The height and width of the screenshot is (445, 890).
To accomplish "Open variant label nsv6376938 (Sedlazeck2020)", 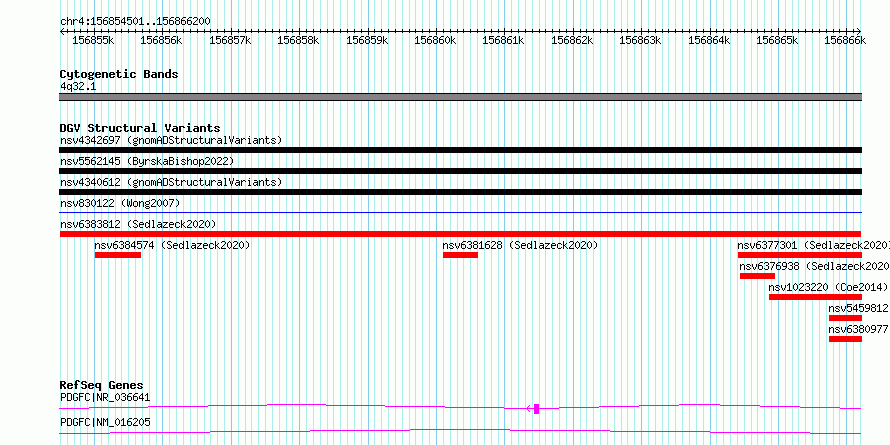I will coord(815,266).
